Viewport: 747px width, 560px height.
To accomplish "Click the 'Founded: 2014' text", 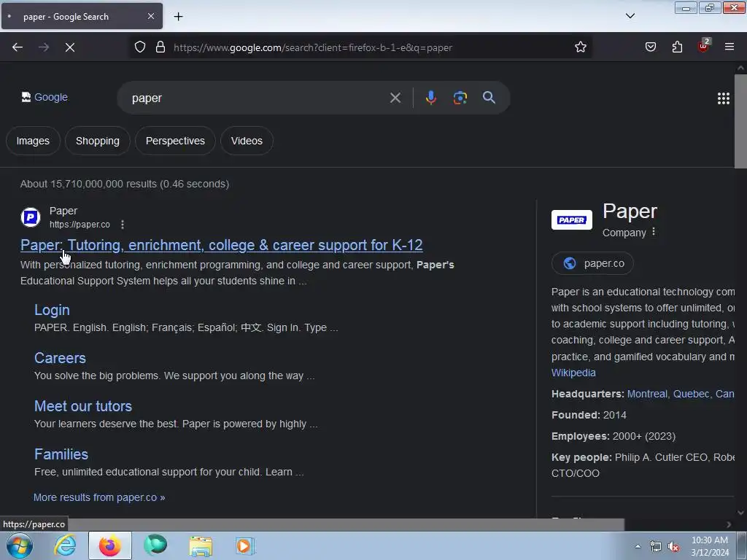I will [589, 415].
